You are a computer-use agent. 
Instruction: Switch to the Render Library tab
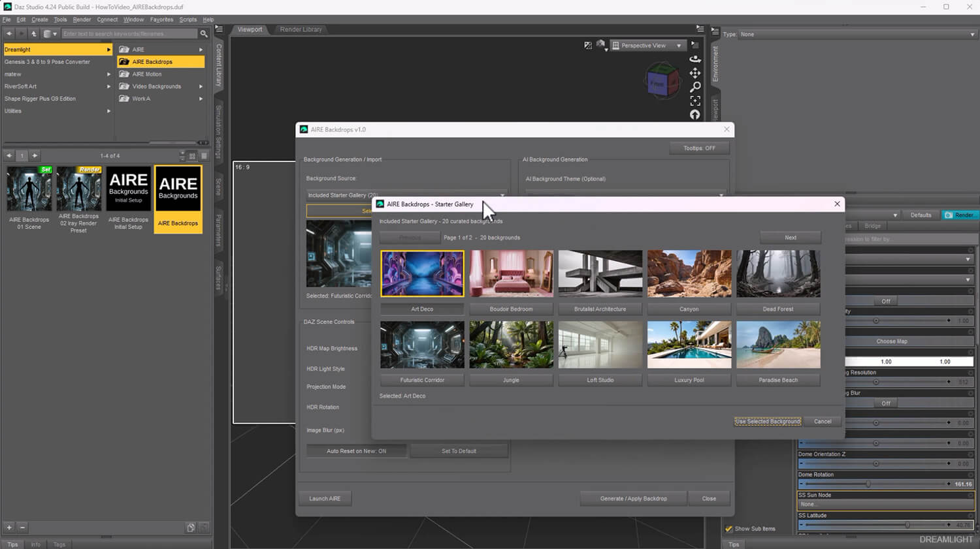coord(301,29)
